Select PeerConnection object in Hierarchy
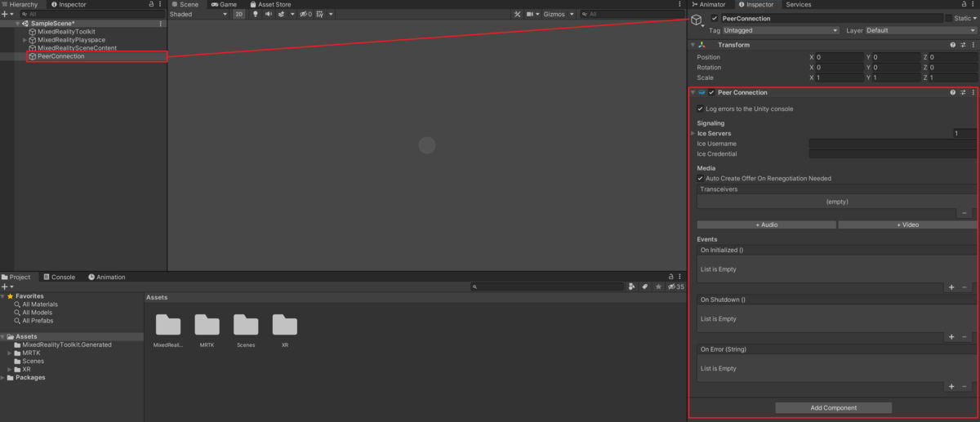 coord(61,56)
